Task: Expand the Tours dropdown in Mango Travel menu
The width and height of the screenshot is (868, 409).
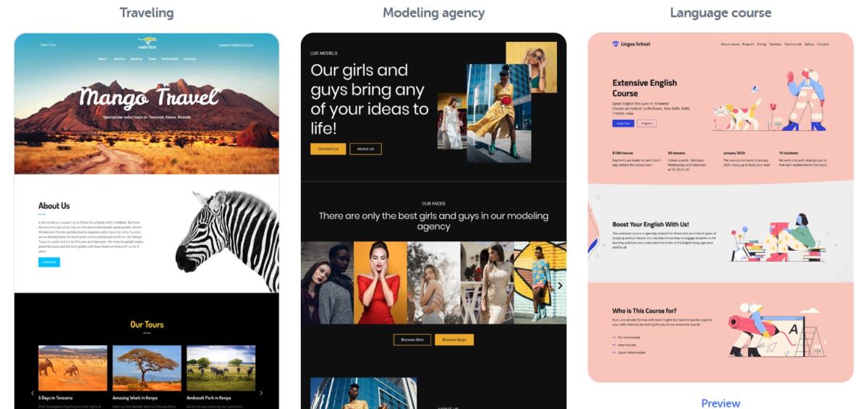Action: [103, 59]
